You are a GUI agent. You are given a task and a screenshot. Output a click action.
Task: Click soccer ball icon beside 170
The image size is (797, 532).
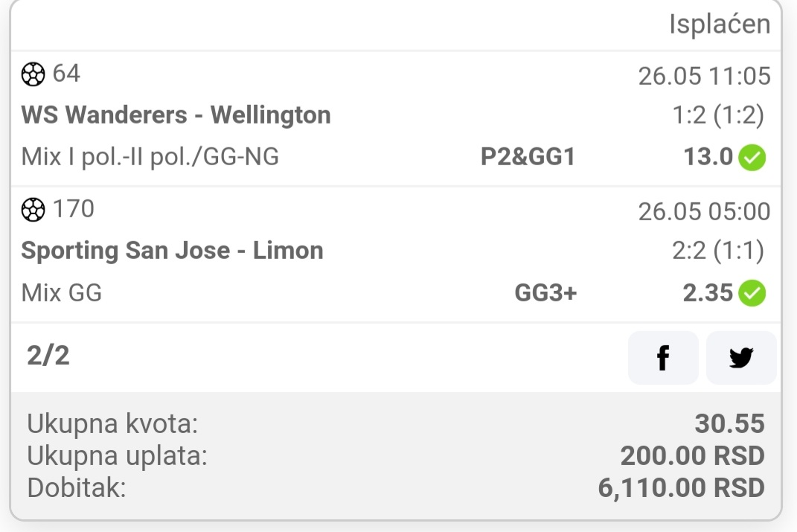pos(33,209)
